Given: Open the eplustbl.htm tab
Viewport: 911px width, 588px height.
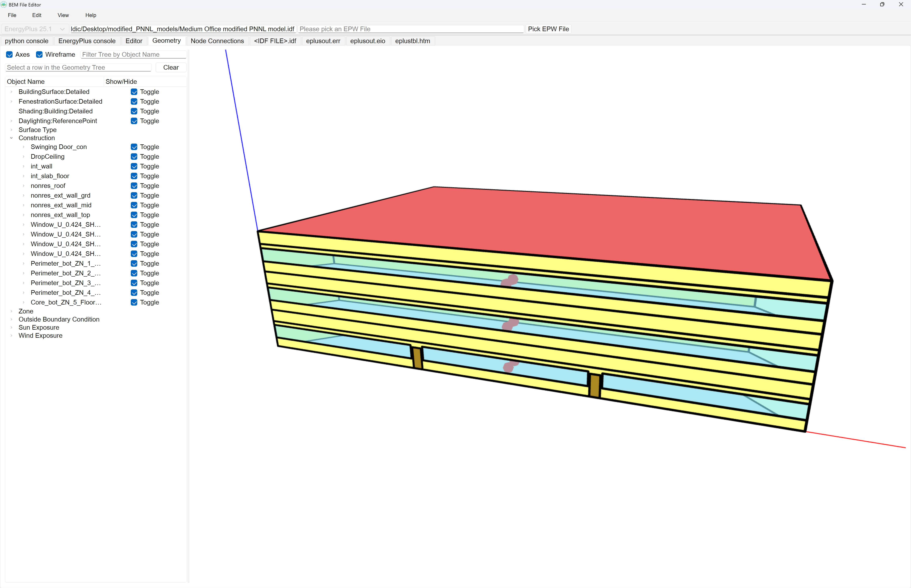Looking at the screenshot, I should (x=413, y=41).
